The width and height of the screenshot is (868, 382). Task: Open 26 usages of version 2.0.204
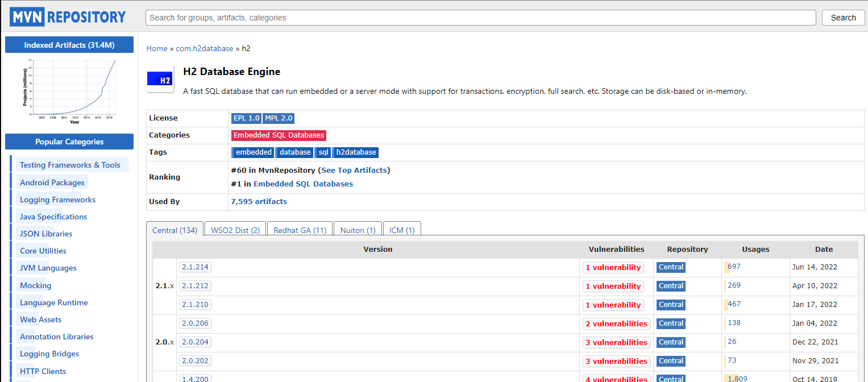click(732, 341)
